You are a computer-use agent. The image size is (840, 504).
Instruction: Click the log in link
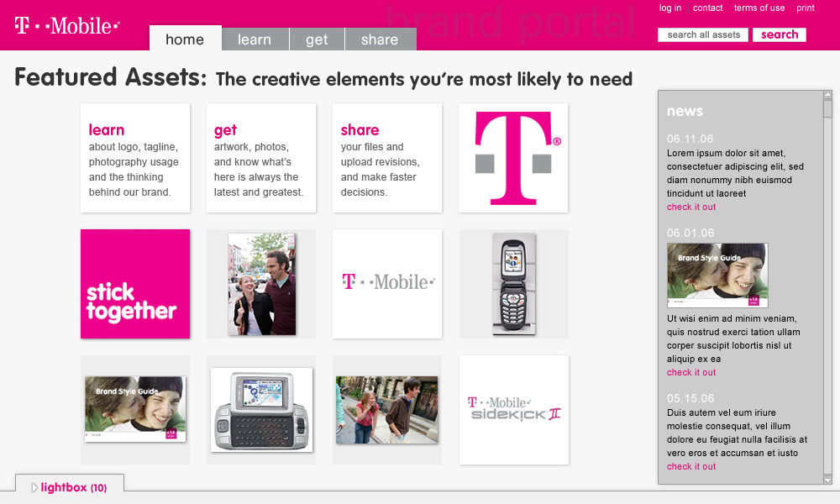669,8
